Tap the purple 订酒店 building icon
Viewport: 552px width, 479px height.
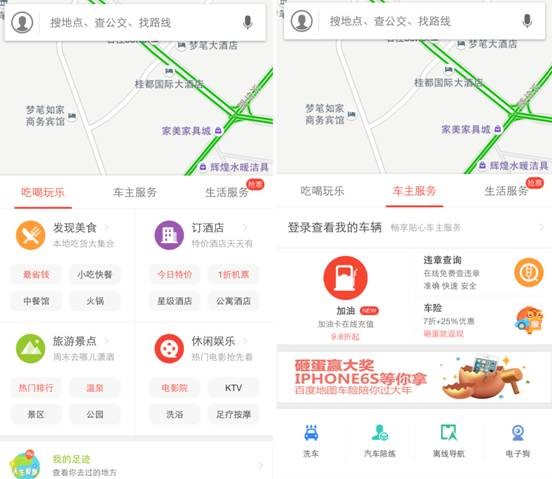pyautogui.click(x=169, y=235)
